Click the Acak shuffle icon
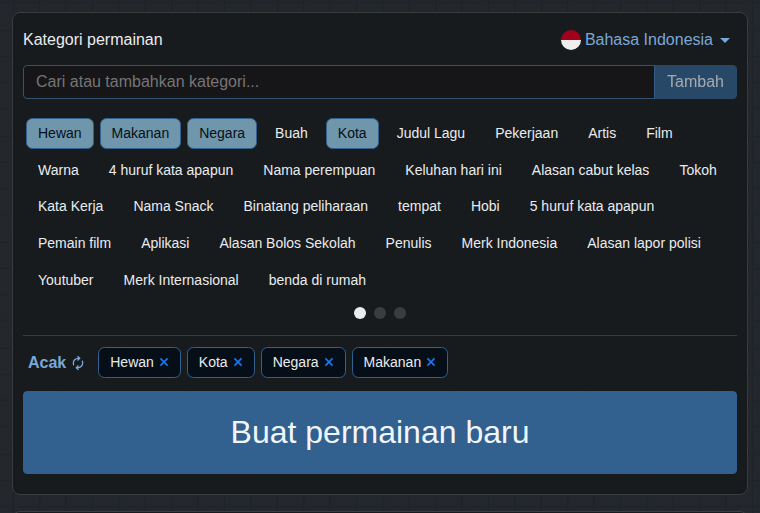The image size is (760, 513). pos(78,363)
